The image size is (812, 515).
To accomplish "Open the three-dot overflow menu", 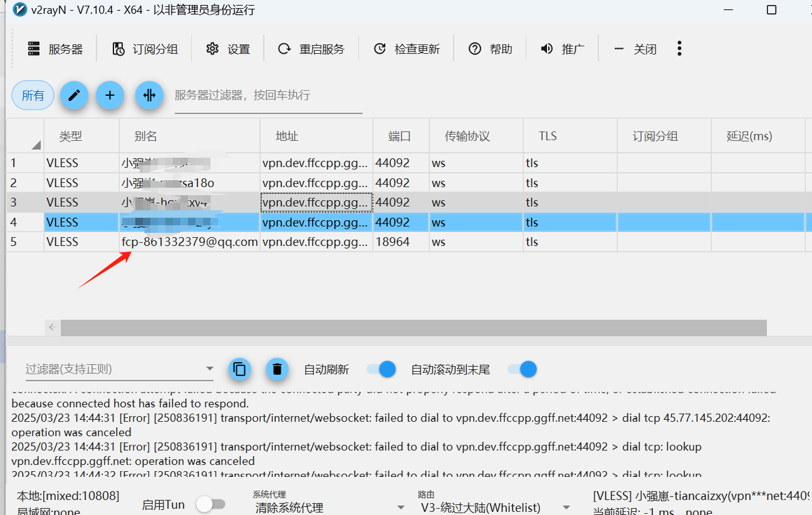I will [679, 48].
